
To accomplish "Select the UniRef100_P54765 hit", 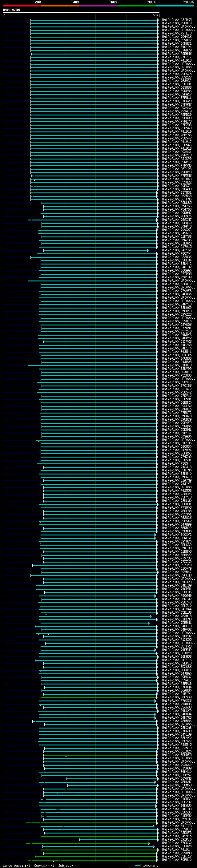I will 176,210.
